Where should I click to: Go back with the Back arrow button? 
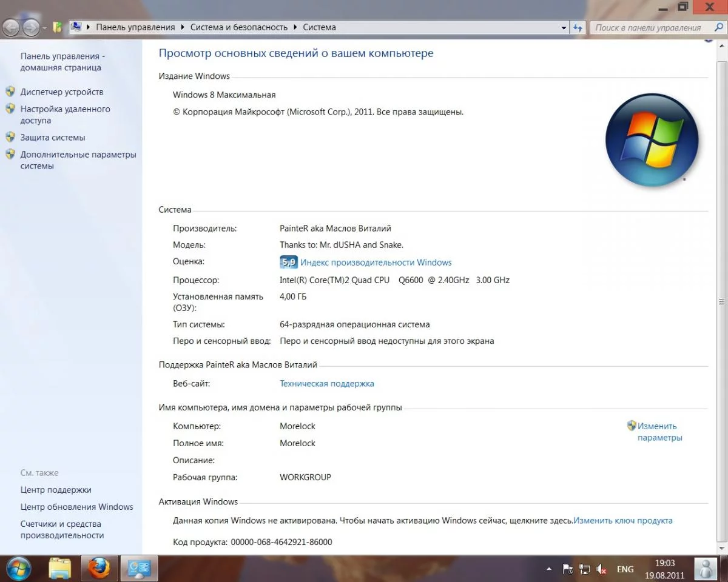11,27
